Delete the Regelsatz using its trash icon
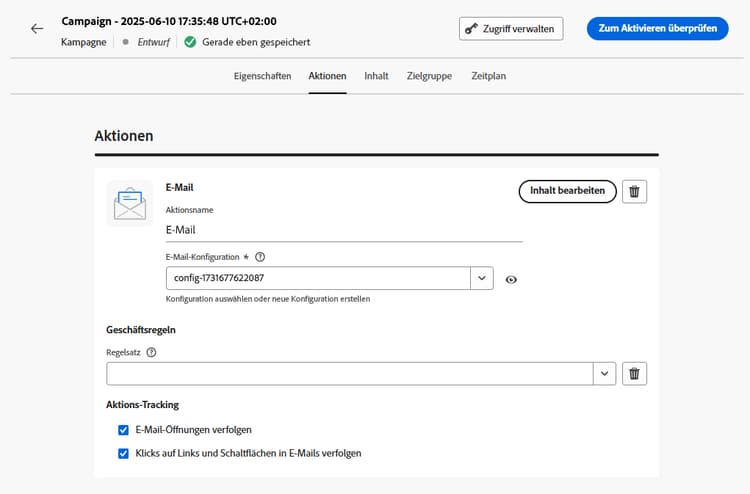This screenshot has height=494, width=750. (634, 374)
